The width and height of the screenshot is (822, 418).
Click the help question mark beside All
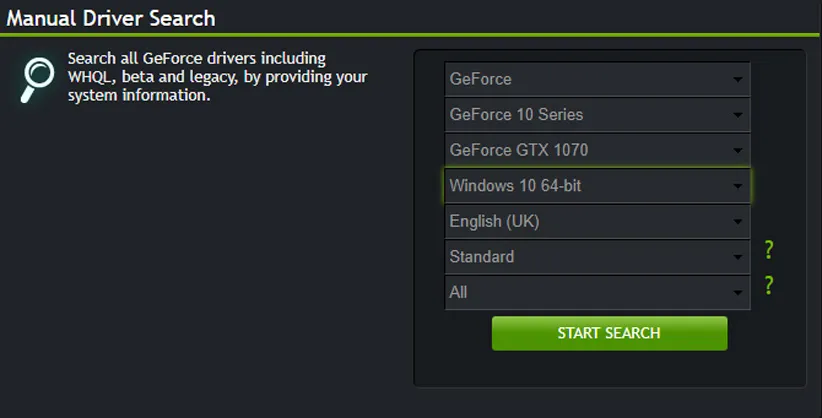pyautogui.click(x=769, y=286)
